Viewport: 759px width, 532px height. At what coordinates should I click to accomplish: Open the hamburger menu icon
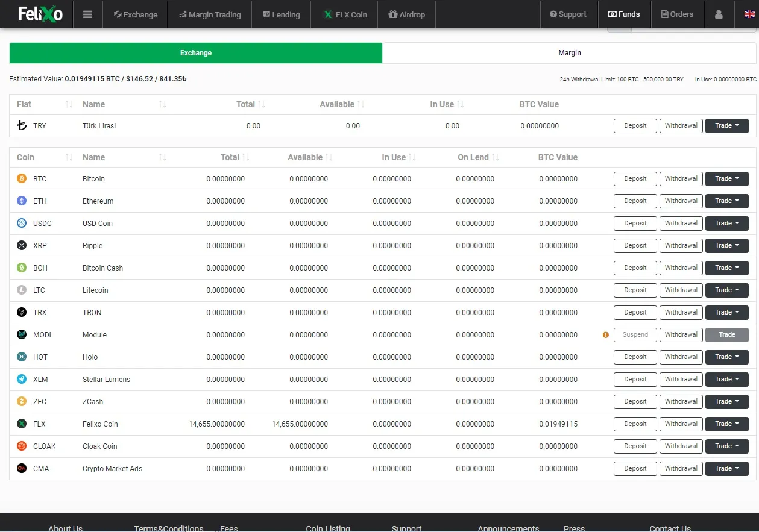[87, 14]
